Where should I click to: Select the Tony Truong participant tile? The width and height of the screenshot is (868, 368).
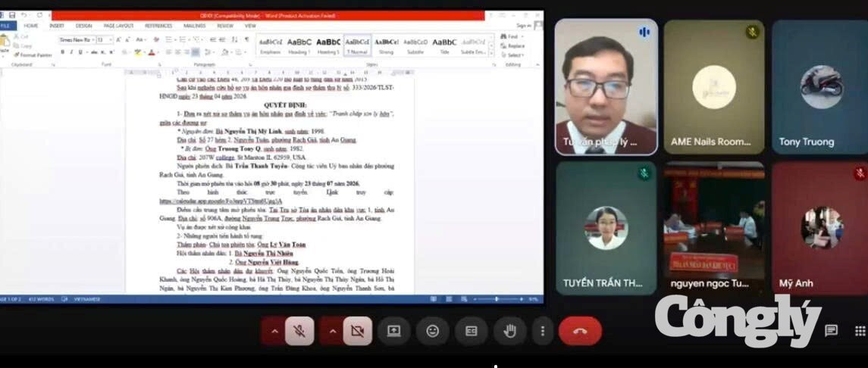click(x=819, y=87)
